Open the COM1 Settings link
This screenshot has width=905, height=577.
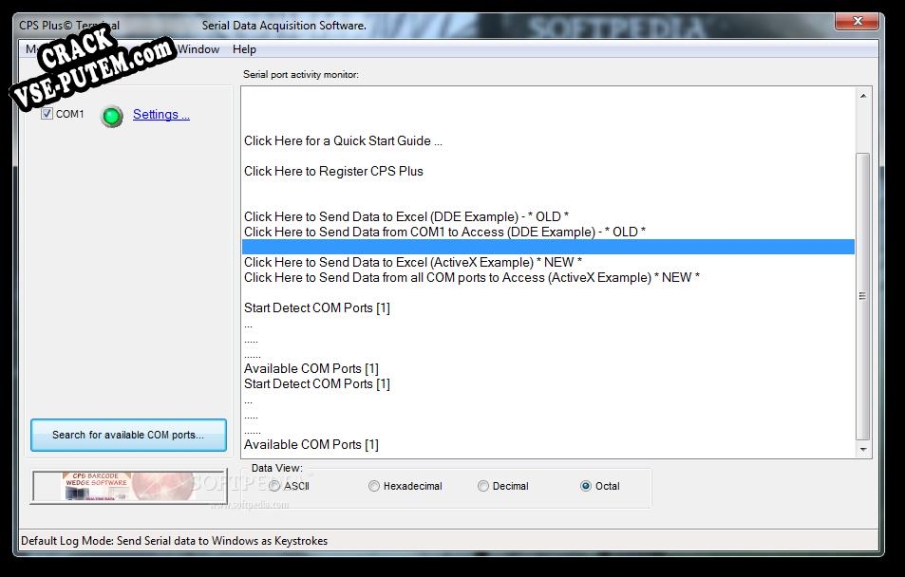(x=161, y=114)
